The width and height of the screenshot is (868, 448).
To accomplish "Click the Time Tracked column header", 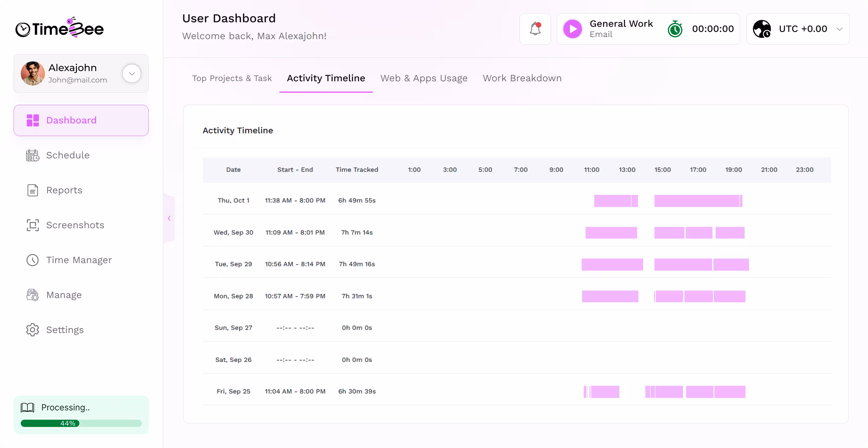I will (x=357, y=170).
